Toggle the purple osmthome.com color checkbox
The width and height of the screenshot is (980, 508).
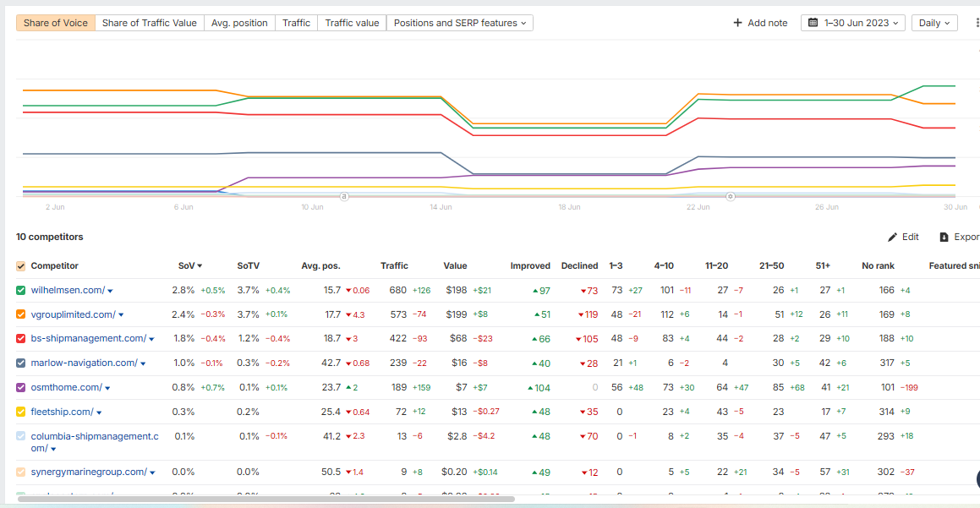coord(21,387)
